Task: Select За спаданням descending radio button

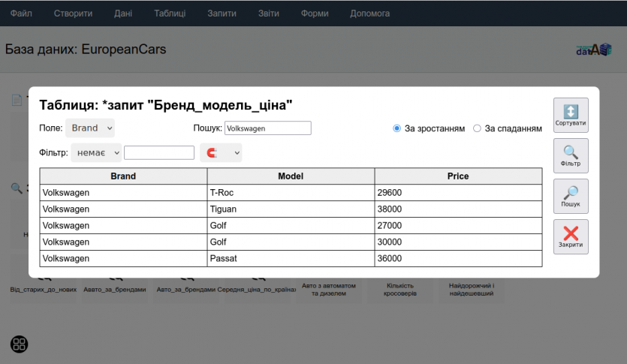Action: point(477,128)
